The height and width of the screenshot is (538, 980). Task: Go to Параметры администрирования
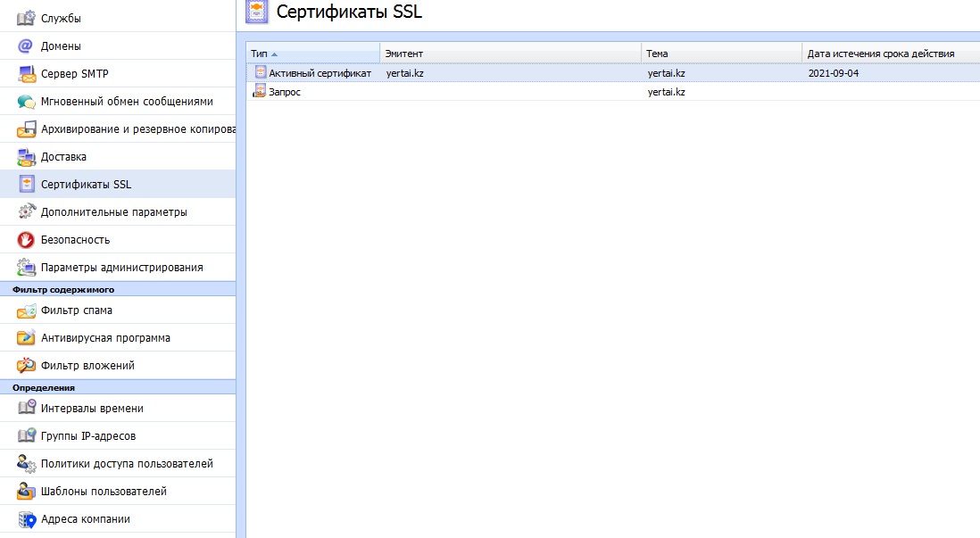click(121, 267)
